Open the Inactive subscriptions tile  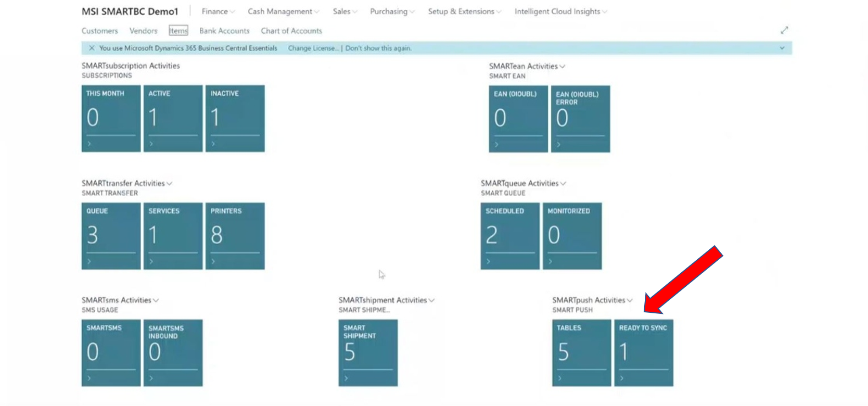coord(235,119)
